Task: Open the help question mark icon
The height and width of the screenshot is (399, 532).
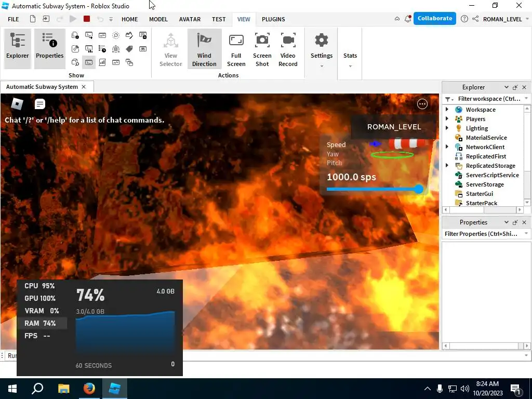Action: 464,19
